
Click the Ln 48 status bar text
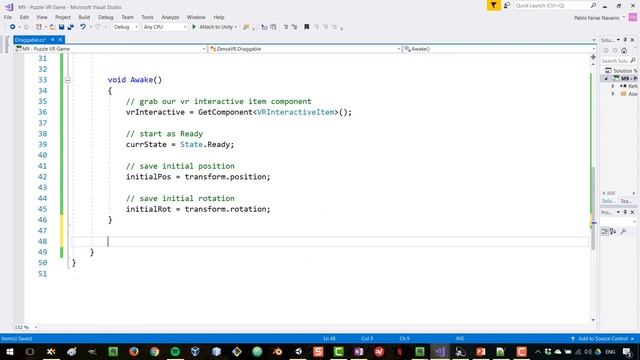pyautogui.click(x=329, y=339)
